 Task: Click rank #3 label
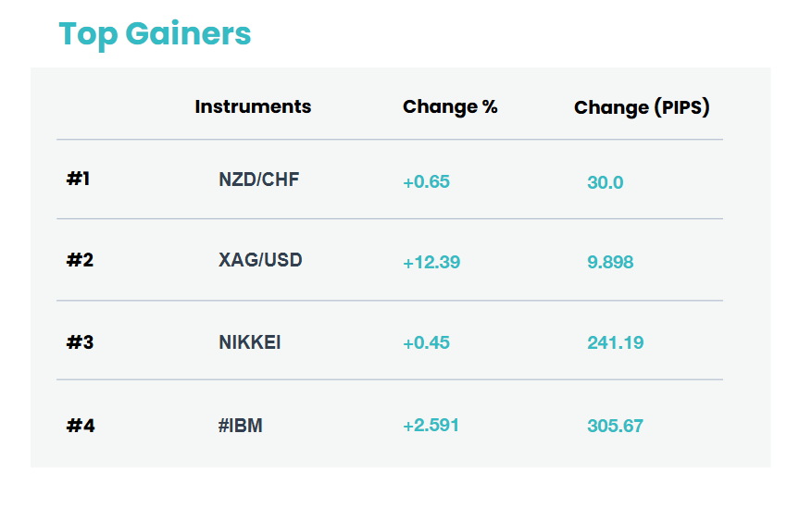tap(80, 342)
